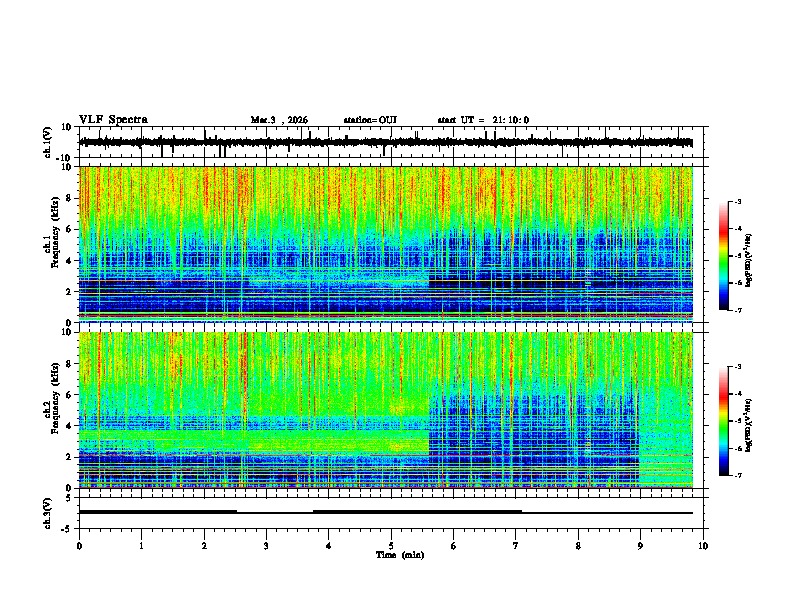Screen dimensions: 792x612
Task: Click time axis tick label "6"
Action: tap(454, 546)
